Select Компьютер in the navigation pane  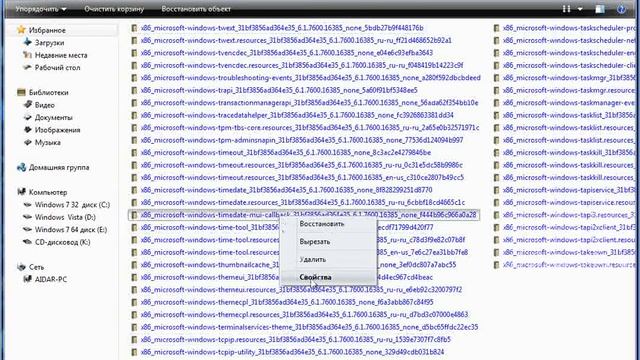48,192
